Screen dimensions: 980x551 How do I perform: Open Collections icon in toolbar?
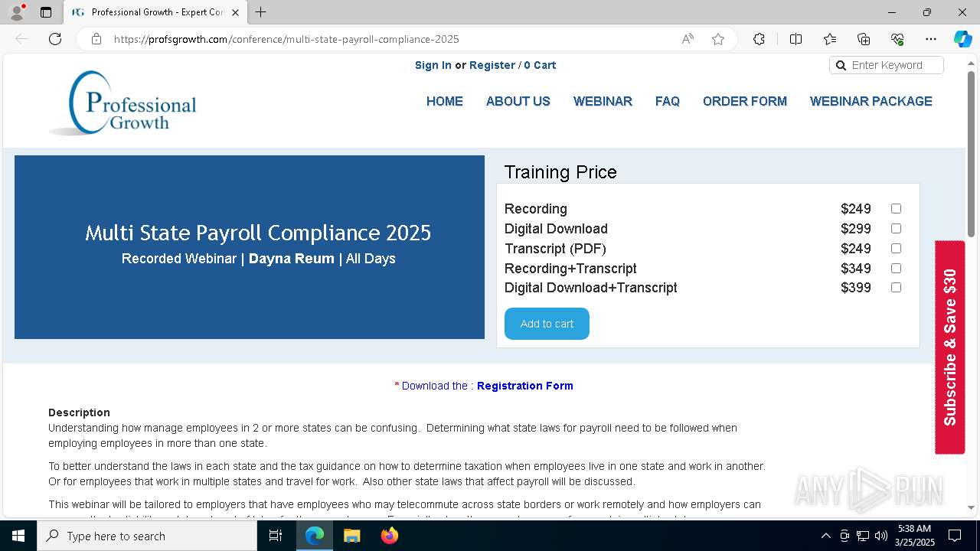coord(864,39)
